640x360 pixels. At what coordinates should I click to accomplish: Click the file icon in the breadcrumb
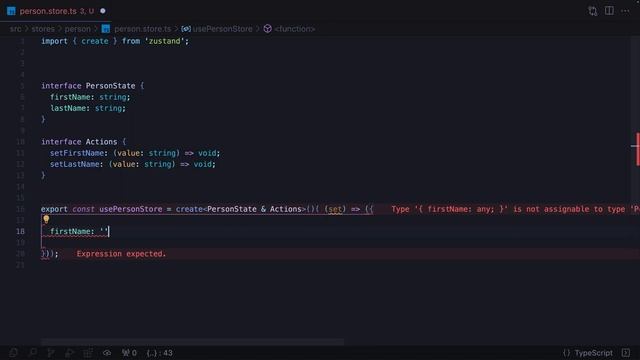[x=106, y=29]
